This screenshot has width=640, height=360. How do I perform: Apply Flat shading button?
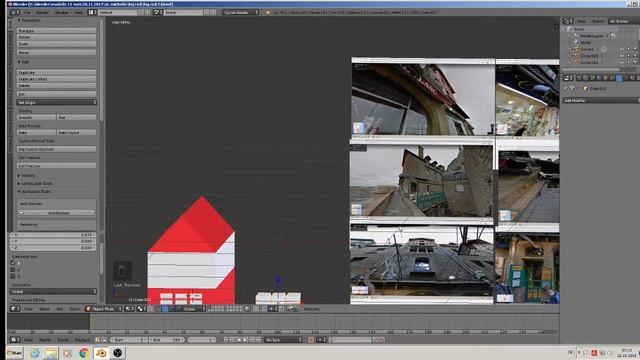pos(76,118)
